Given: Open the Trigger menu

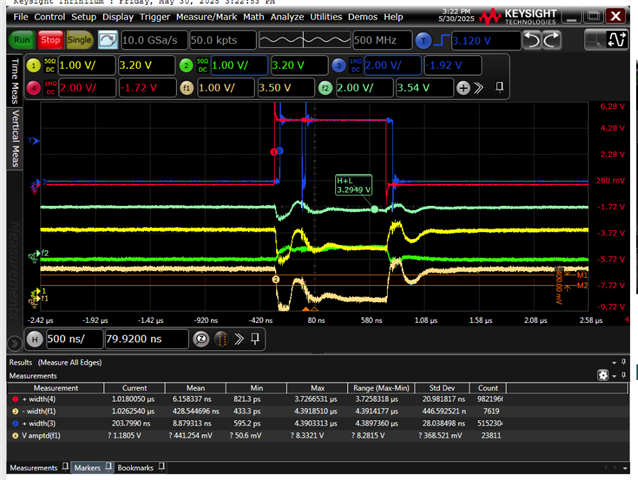Looking at the screenshot, I should point(155,17).
